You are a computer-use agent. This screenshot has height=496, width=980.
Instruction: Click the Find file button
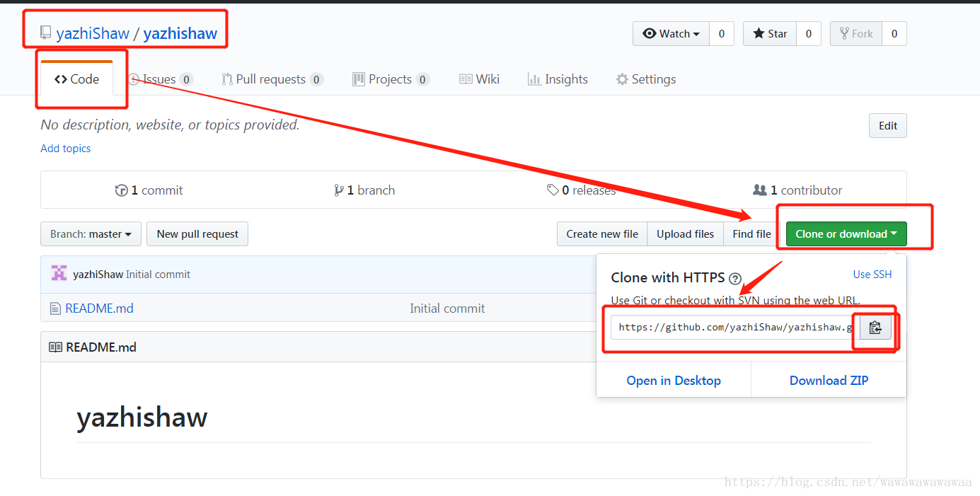(752, 234)
